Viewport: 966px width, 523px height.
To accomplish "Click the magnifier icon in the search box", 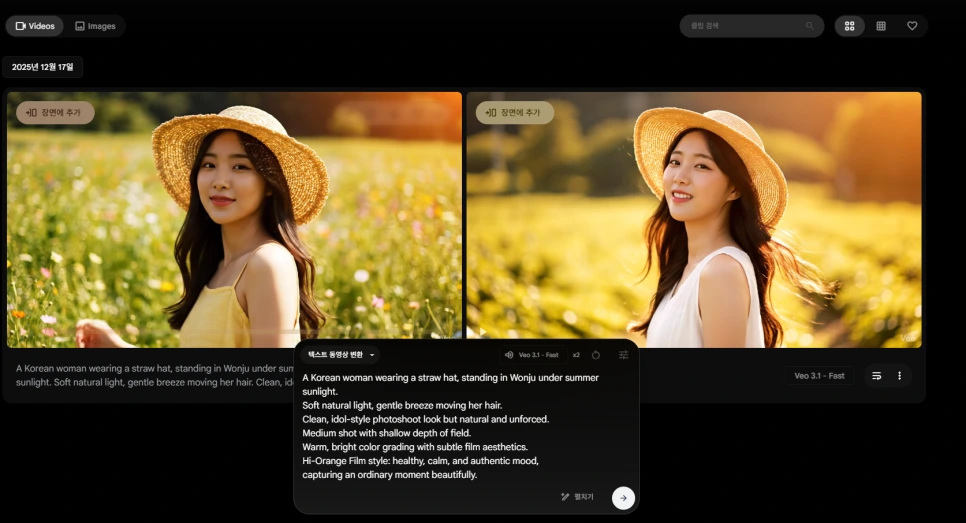I will coord(810,26).
